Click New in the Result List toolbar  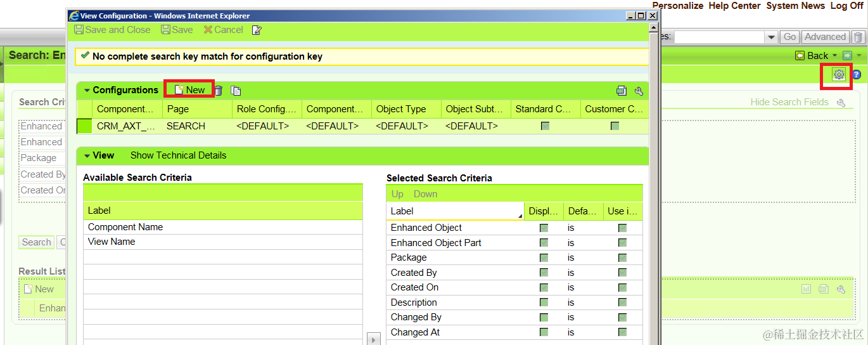(x=39, y=289)
